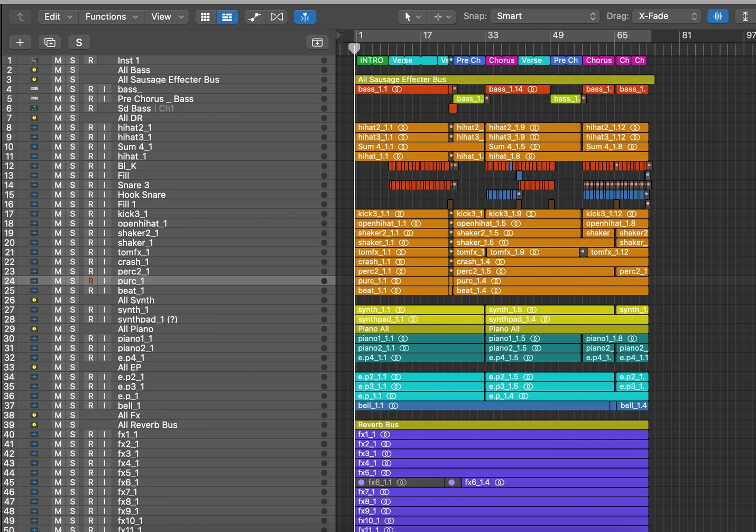Select track name All Sausage Effecter Bus
The height and width of the screenshot is (532, 756).
tap(169, 79)
